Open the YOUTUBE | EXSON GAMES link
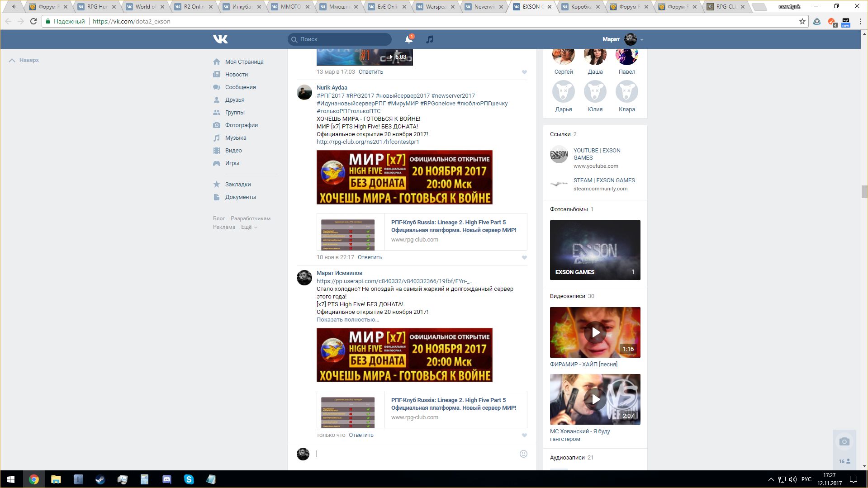This screenshot has width=868, height=488. [x=597, y=154]
